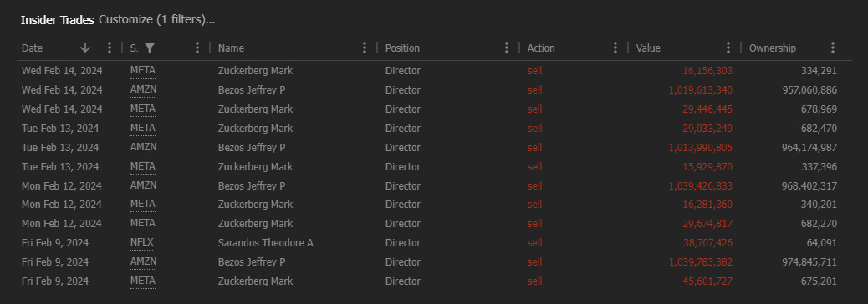Open the Symbol column three-dot menu
Screen dimensions: 868x304
(x=197, y=48)
